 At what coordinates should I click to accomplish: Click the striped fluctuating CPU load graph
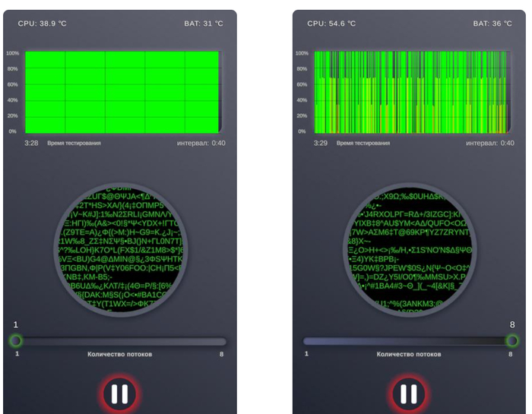pyautogui.click(x=410, y=92)
